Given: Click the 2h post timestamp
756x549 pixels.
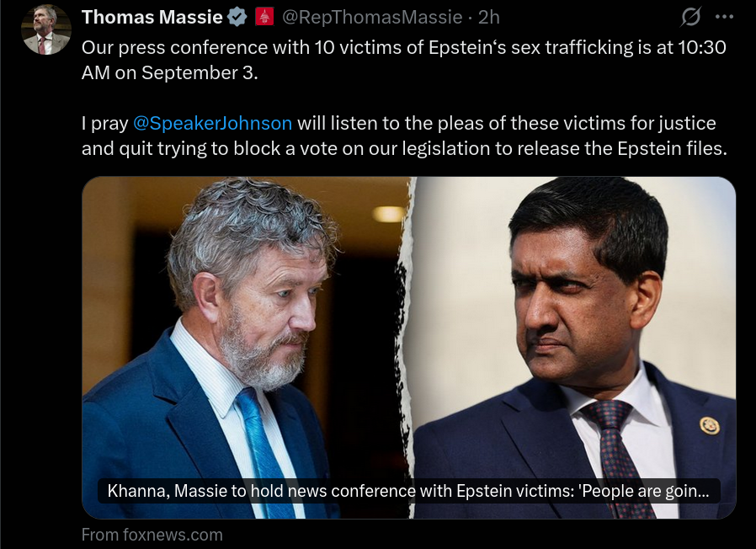Looking at the screenshot, I should pyautogui.click(x=488, y=18).
